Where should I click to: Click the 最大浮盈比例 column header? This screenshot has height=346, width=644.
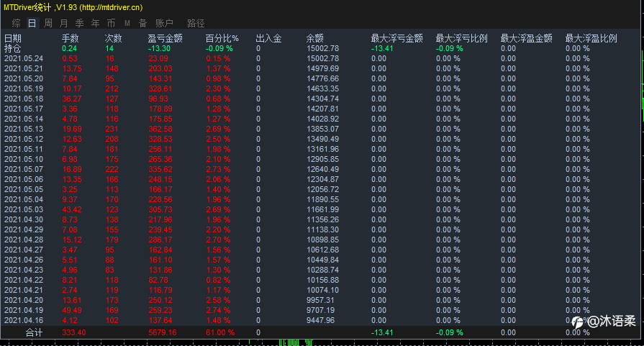point(591,38)
